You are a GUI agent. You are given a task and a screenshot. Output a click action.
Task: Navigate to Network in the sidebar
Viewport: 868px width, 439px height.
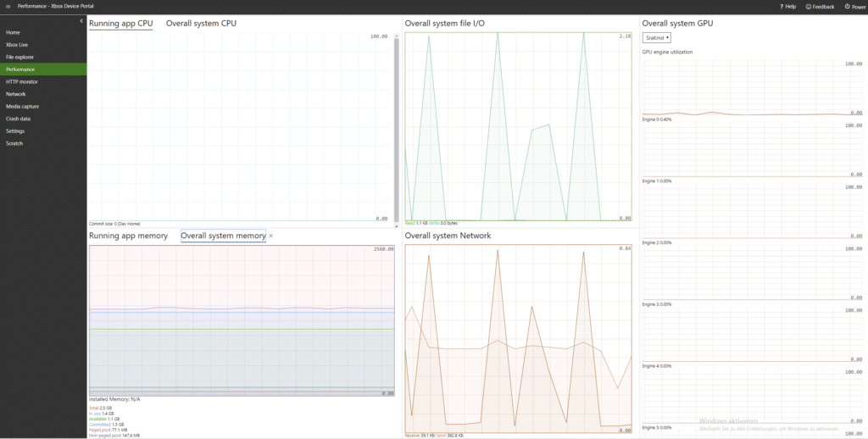click(43, 94)
